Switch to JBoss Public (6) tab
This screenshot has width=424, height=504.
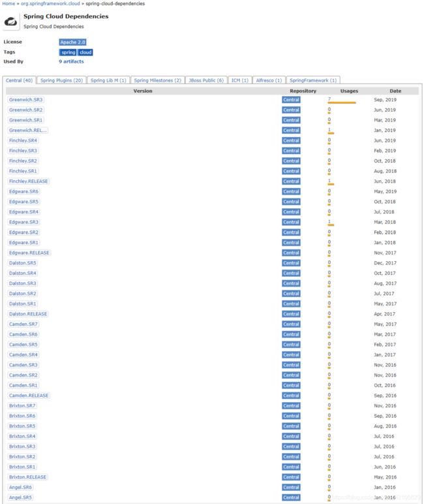(206, 80)
